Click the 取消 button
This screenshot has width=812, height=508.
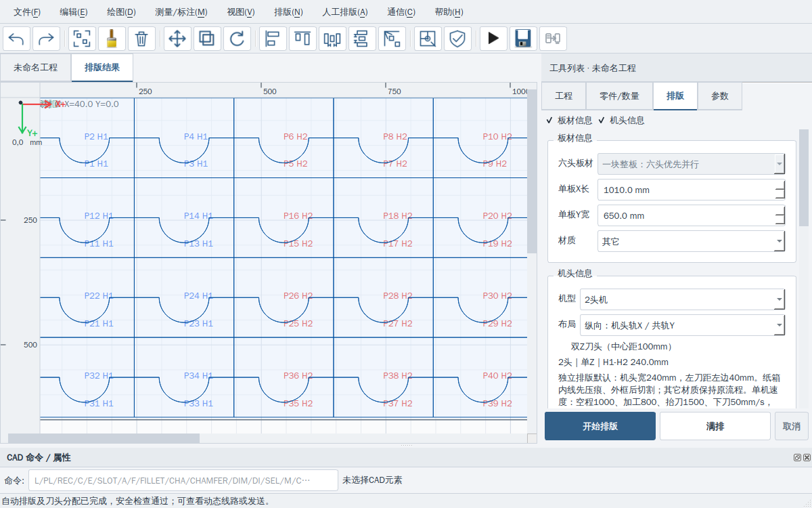pos(792,426)
